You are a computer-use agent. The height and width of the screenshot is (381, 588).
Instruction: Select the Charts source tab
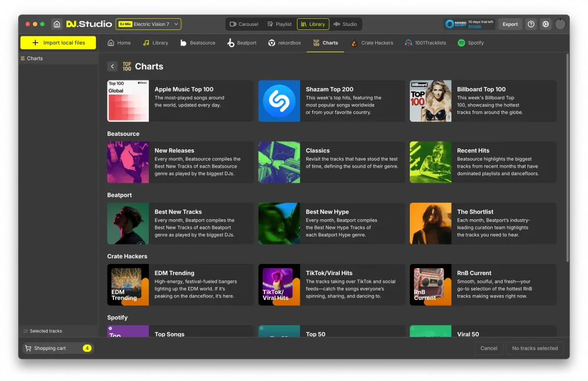pos(325,43)
